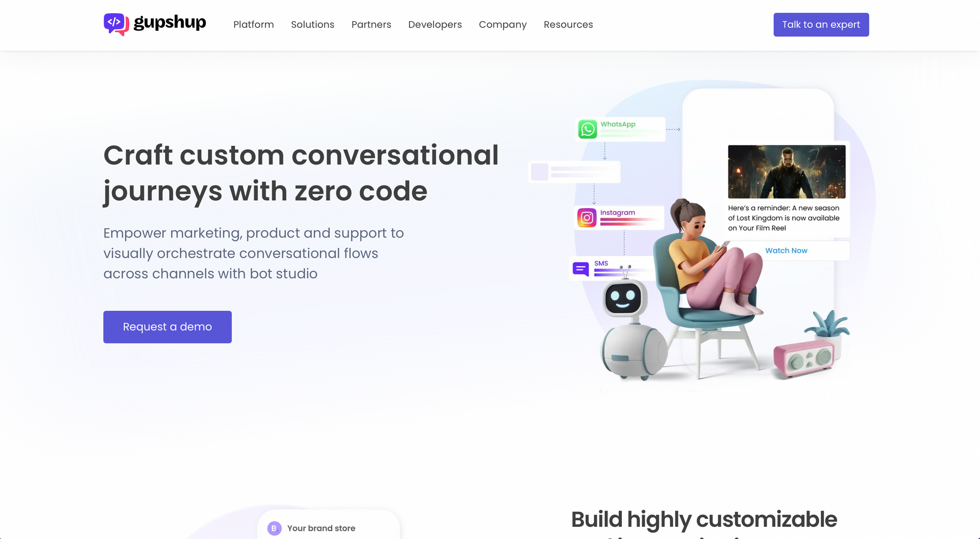Select the Resources menu item

(x=568, y=24)
